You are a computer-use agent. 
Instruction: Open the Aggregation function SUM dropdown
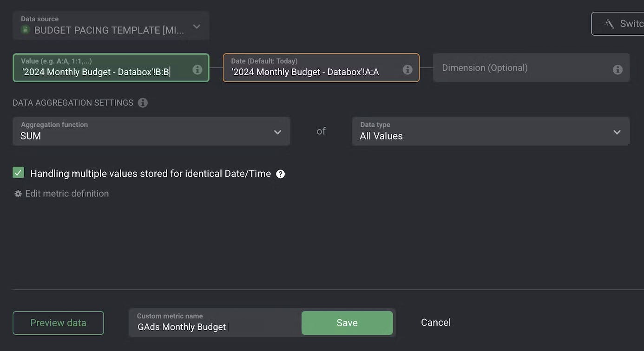point(151,131)
